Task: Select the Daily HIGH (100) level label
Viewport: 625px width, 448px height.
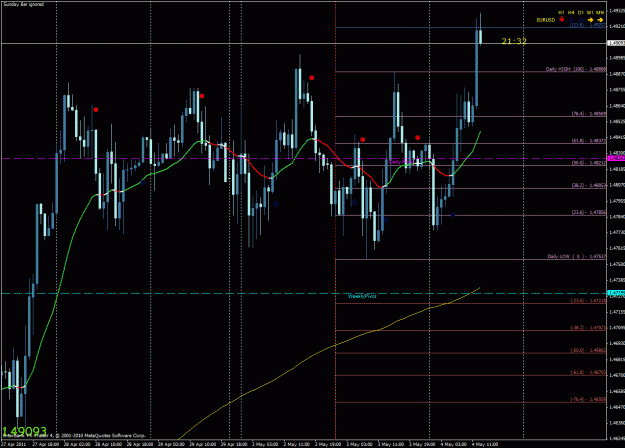Action: pos(576,69)
